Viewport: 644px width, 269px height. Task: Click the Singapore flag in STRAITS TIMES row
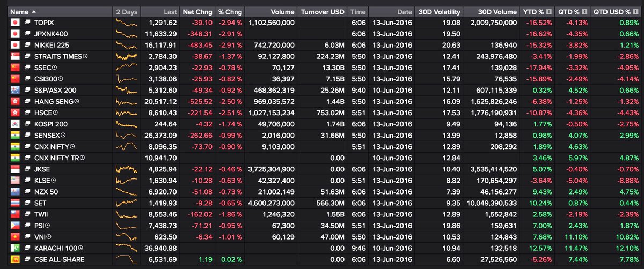click(x=15, y=57)
